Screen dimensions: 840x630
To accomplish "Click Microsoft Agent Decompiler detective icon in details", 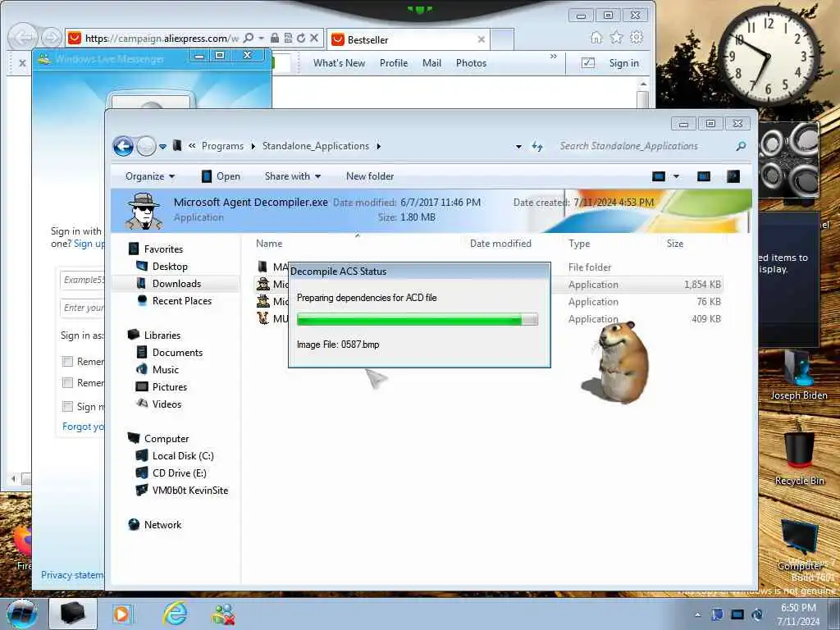I will click(144, 211).
